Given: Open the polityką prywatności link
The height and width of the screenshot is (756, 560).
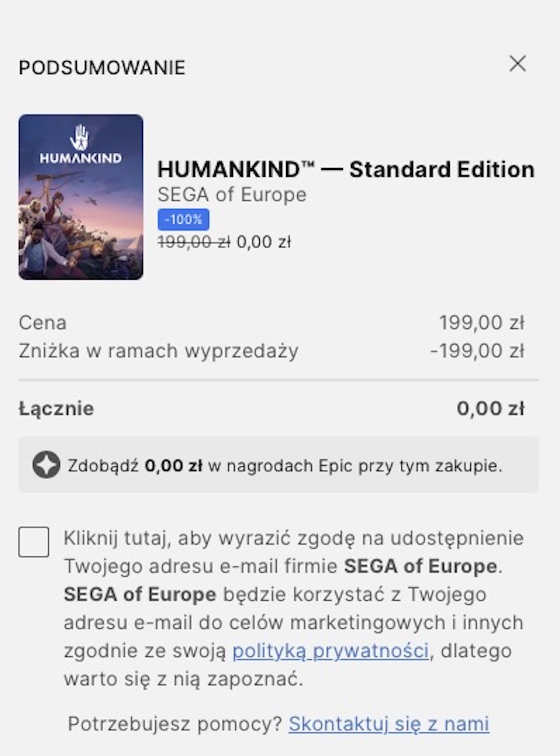Looking at the screenshot, I should pos(330,651).
